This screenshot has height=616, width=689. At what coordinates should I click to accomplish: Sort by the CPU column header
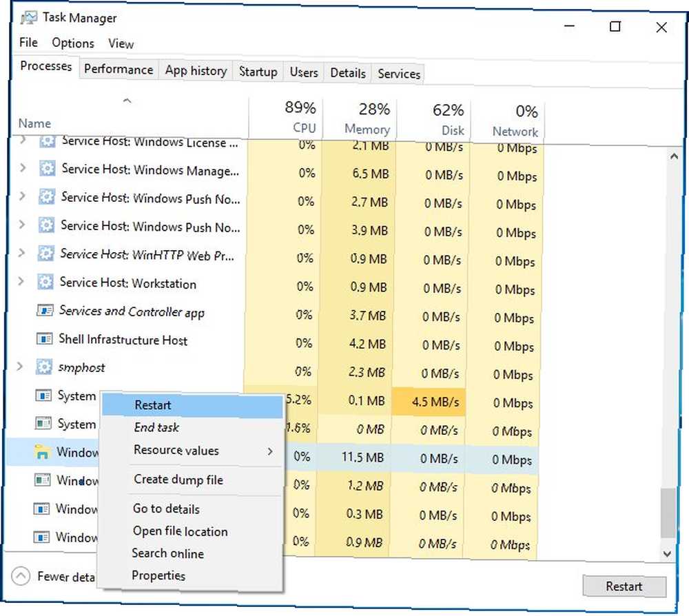click(x=286, y=117)
